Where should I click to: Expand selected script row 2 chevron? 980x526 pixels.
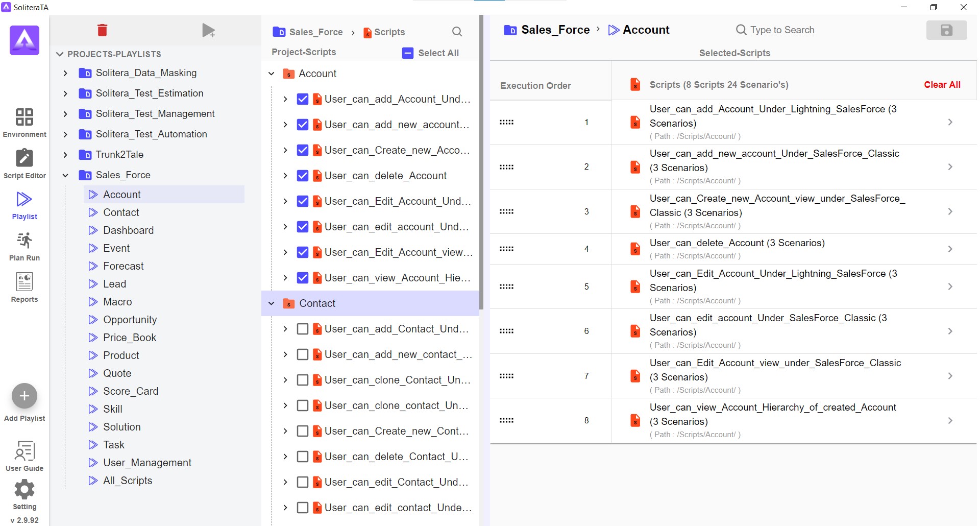pos(950,167)
